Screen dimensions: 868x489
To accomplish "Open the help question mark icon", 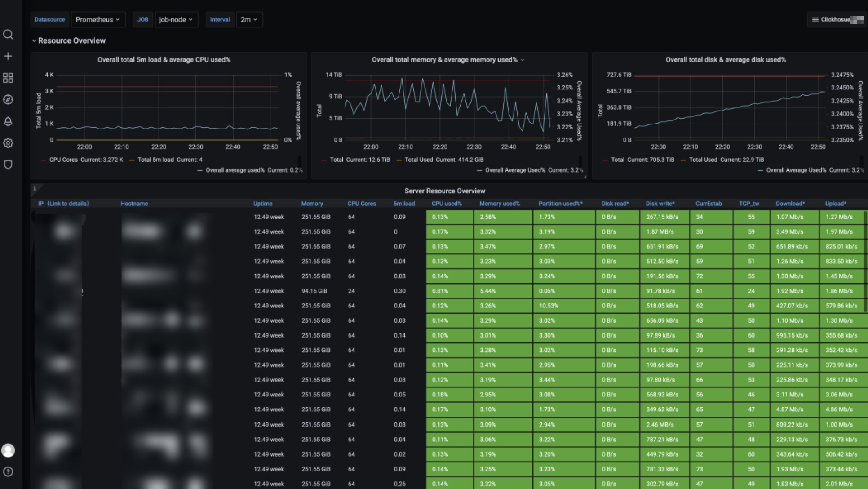I will pos(8,472).
